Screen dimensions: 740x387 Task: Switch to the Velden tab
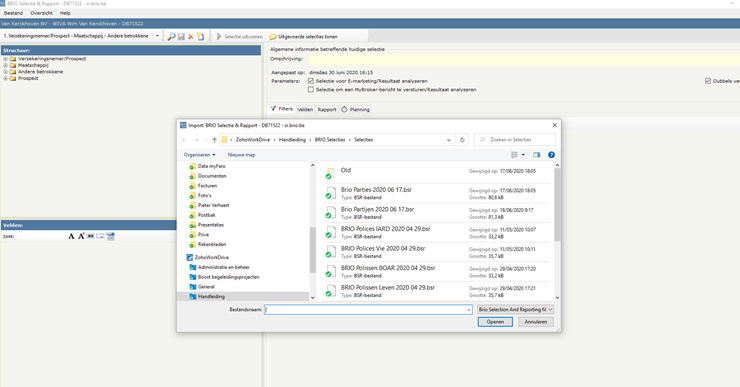point(305,109)
